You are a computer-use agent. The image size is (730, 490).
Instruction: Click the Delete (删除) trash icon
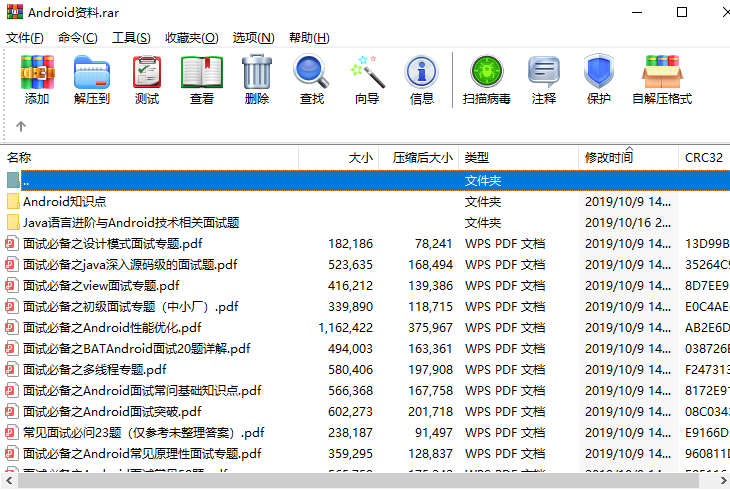click(x=257, y=71)
